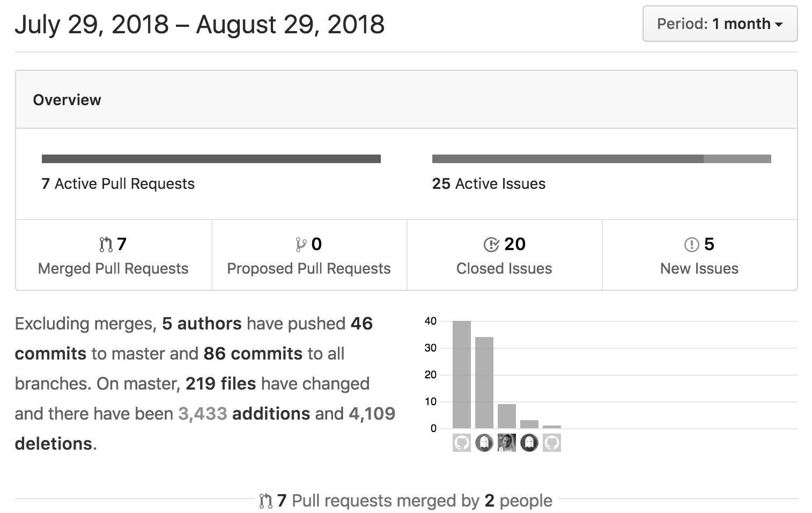The width and height of the screenshot is (812, 513).
Task: Open Closed Issues section
Action: (x=505, y=255)
